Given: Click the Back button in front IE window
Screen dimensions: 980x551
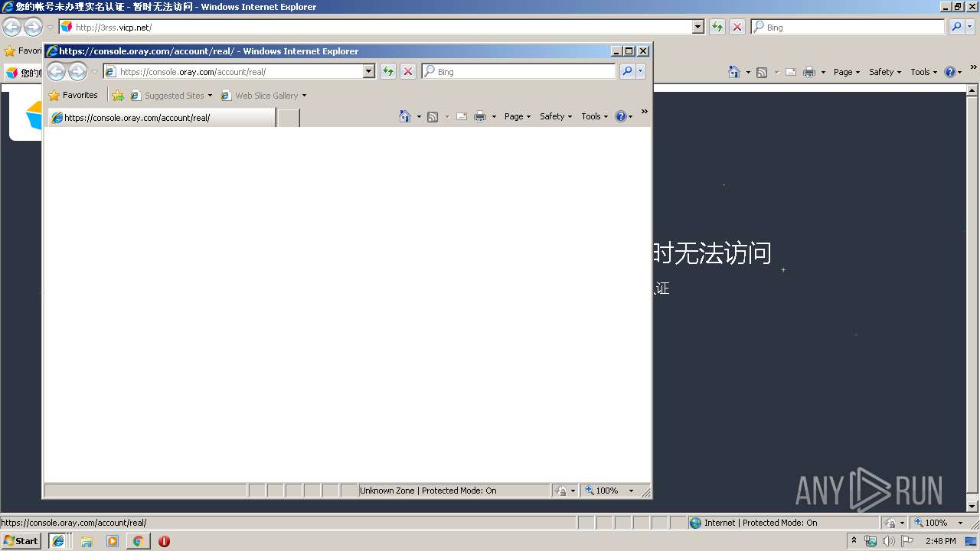Looking at the screenshot, I should [x=57, y=72].
